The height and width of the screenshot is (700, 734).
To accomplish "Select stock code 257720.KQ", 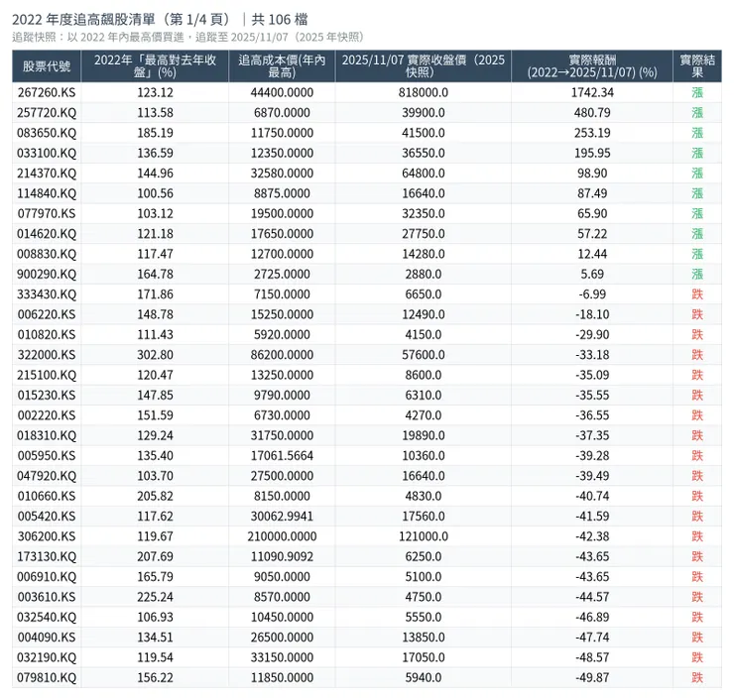I will [47, 113].
